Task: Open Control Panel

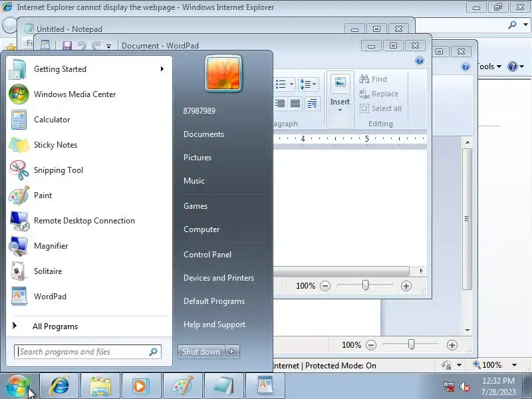Action: click(x=207, y=255)
